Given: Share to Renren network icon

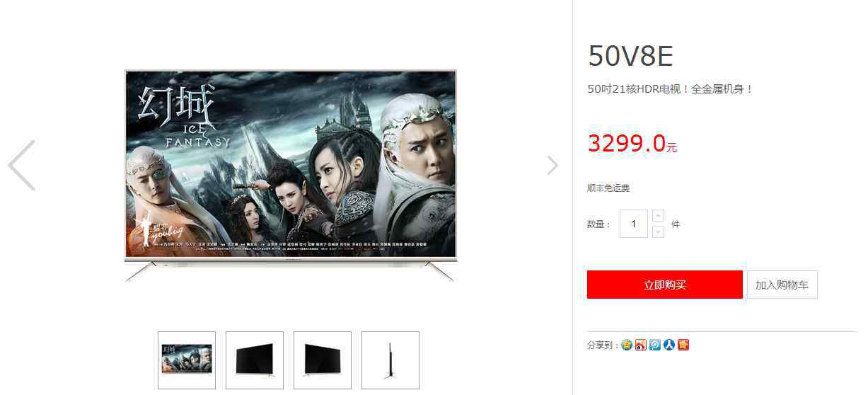Looking at the screenshot, I should point(669,345).
